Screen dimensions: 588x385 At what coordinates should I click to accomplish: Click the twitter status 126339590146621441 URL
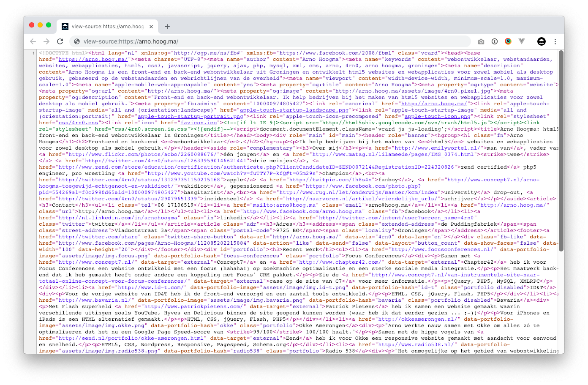click(x=166, y=161)
